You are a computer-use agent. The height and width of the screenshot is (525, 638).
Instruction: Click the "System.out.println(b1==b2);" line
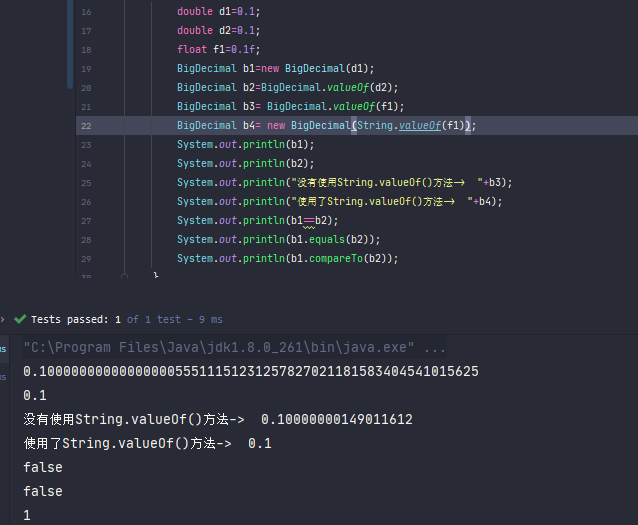point(258,221)
